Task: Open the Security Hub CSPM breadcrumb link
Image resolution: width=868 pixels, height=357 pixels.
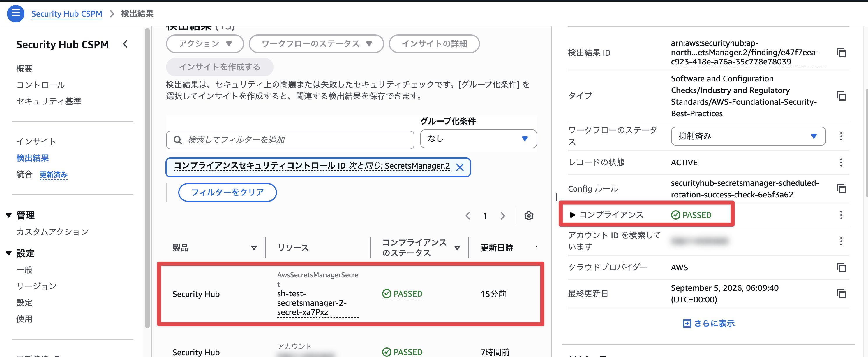Action: tap(67, 13)
